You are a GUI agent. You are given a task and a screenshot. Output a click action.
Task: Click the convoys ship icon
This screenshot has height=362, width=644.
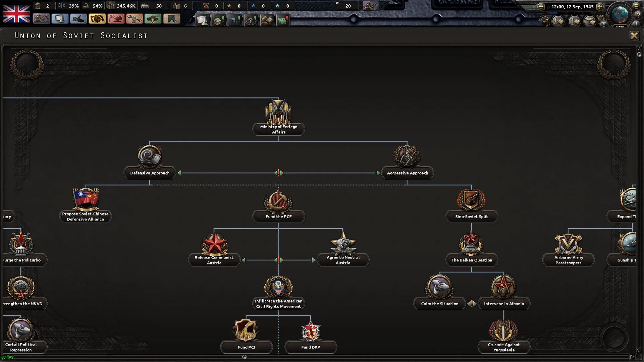tap(145, 6)
